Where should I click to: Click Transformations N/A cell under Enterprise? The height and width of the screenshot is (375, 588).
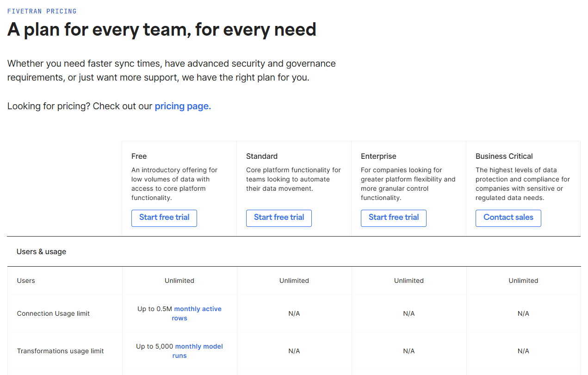tap(409, 351)
